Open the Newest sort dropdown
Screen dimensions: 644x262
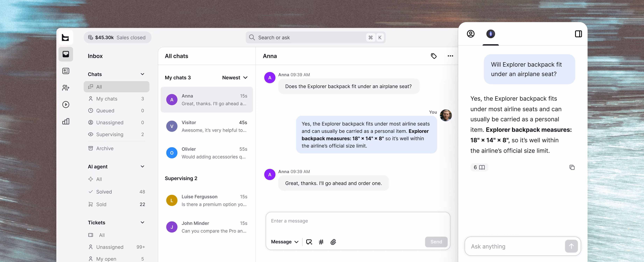235,78
